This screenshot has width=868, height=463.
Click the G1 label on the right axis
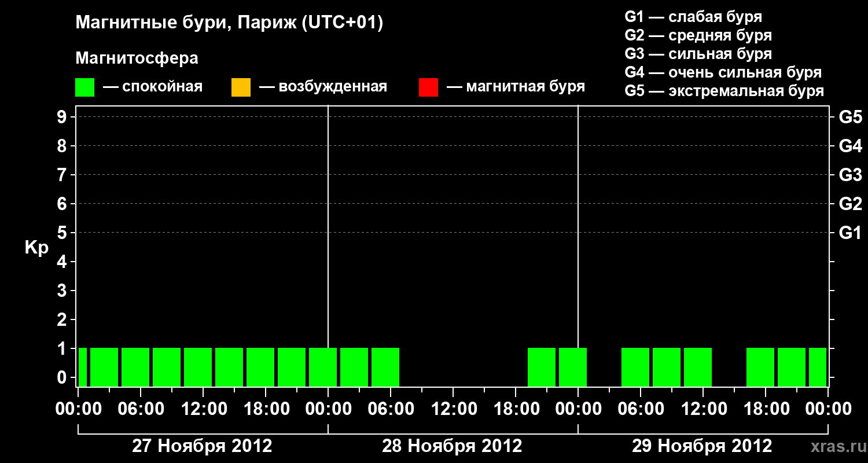(851, 233)
